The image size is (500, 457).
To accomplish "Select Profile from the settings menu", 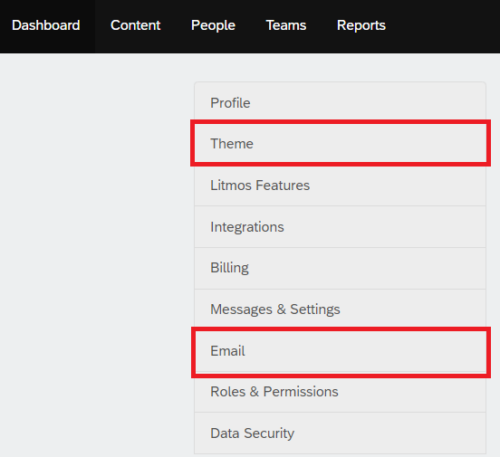I will coord(340,103).
